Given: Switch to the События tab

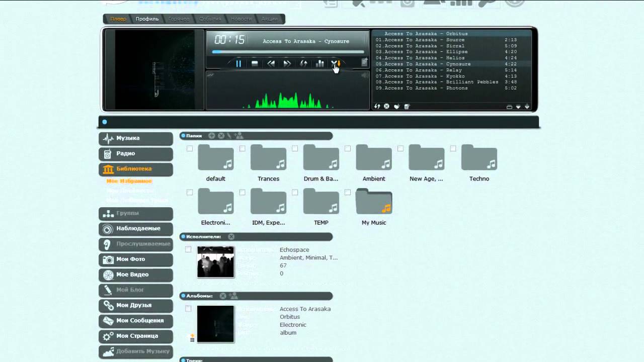Looking at the screenshot, I should click(x=210, y=19).
